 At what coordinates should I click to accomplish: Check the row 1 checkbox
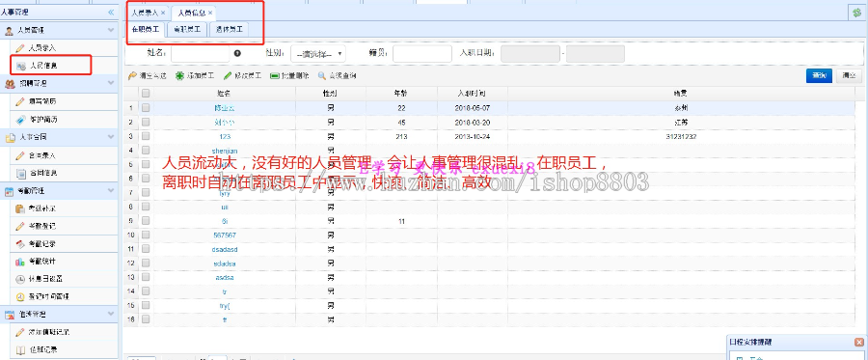pyautogui.click(x=146, y=108)
